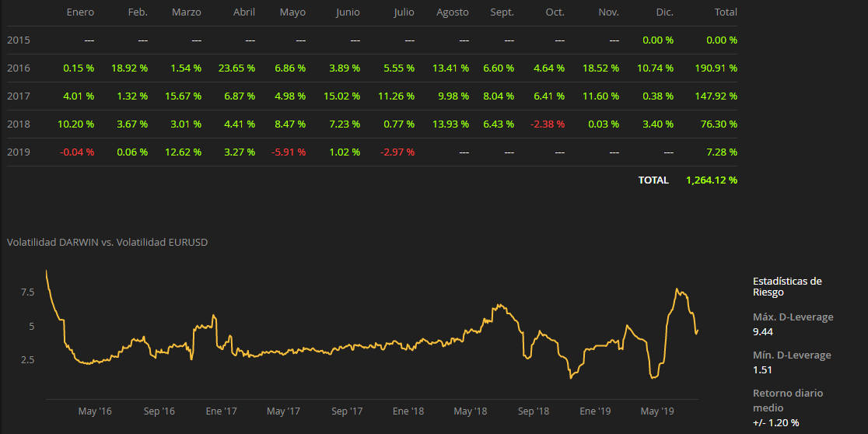The width and height of the screenshot is (868, 434).
Task: Click the 2016 Agosto value 13.41 %
Action: click(x=450, y=68)
